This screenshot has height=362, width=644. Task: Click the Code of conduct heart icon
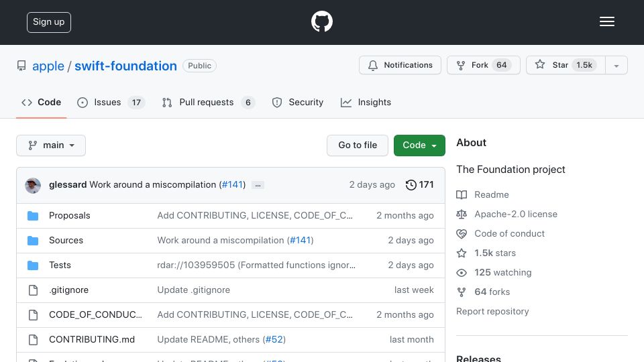462,234
